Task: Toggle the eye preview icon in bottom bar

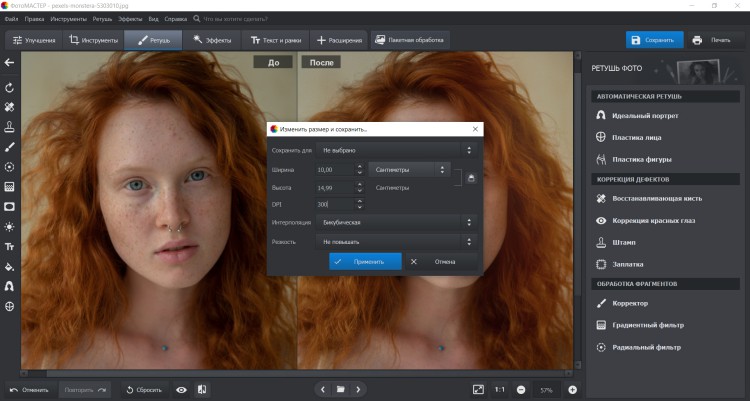Action: tap(181, 389)
